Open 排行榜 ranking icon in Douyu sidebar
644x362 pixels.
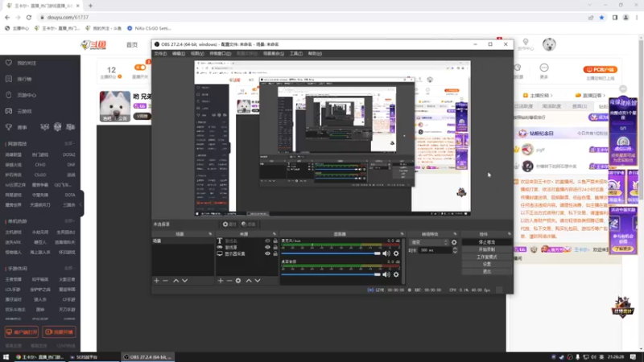(x=9, y=79)
